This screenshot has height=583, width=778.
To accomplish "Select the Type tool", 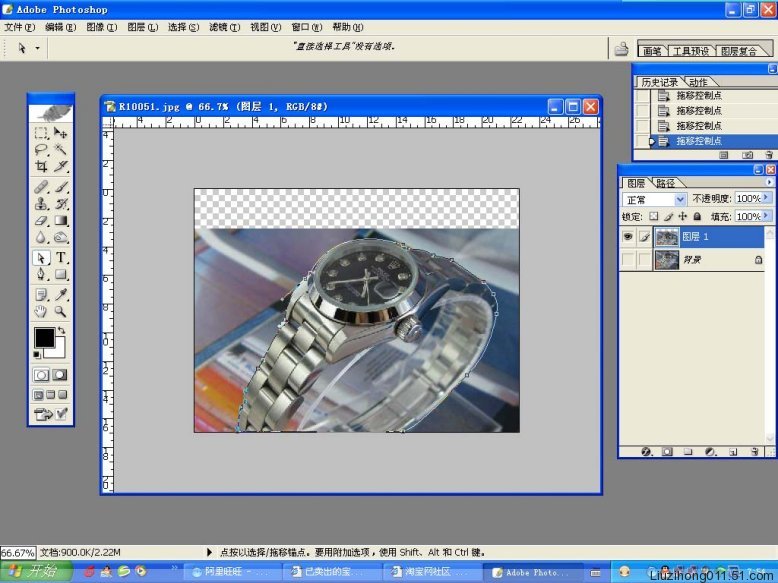I will [61, 258].
